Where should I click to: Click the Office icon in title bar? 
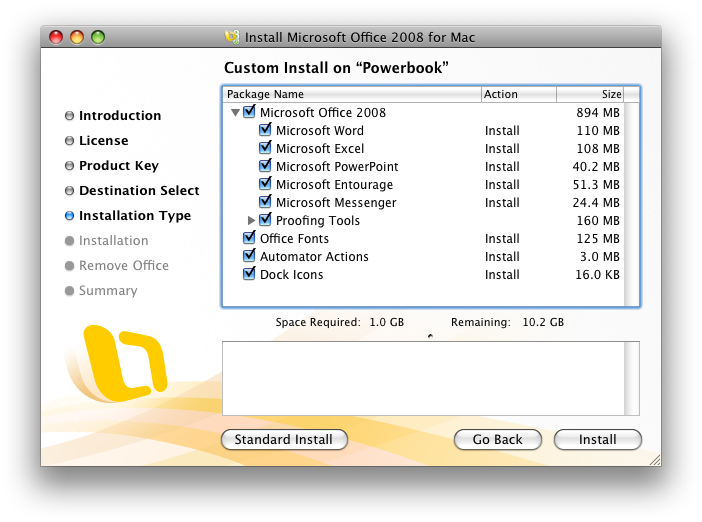(x=232, y=37)
